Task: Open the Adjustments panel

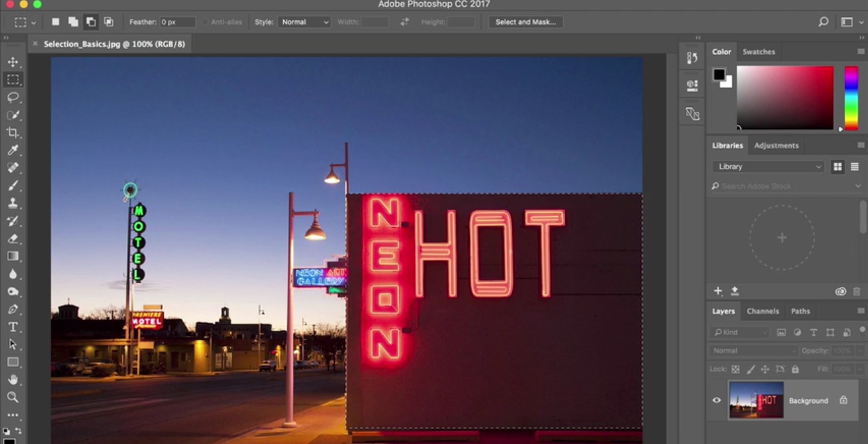Action: pyautogui.click(x=776, y=145)
